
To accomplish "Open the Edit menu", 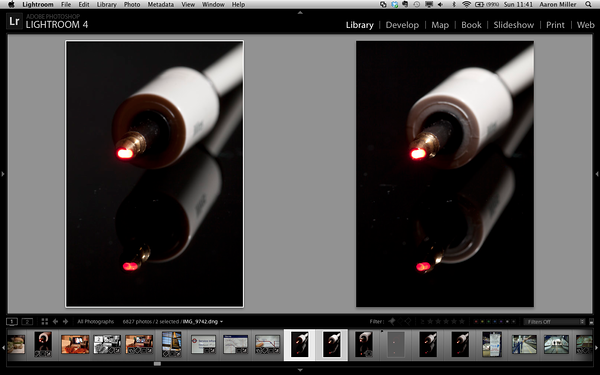I will click(84, 5).
